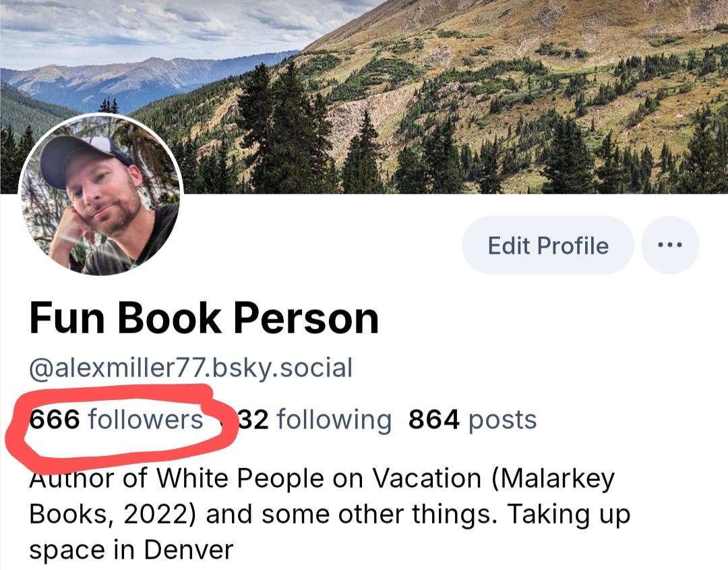Click the word Denver in the bio
The width and height of the screenshot is (728, 570).
coord(189,550)
